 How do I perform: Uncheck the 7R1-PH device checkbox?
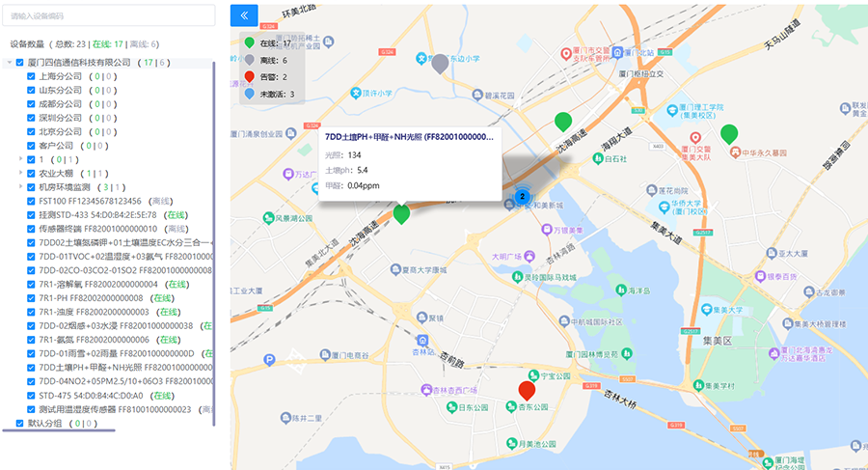[32, 298]
